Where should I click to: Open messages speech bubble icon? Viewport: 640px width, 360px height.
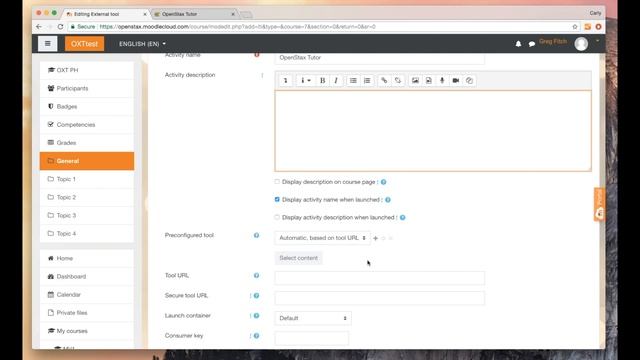pos(531,44)
